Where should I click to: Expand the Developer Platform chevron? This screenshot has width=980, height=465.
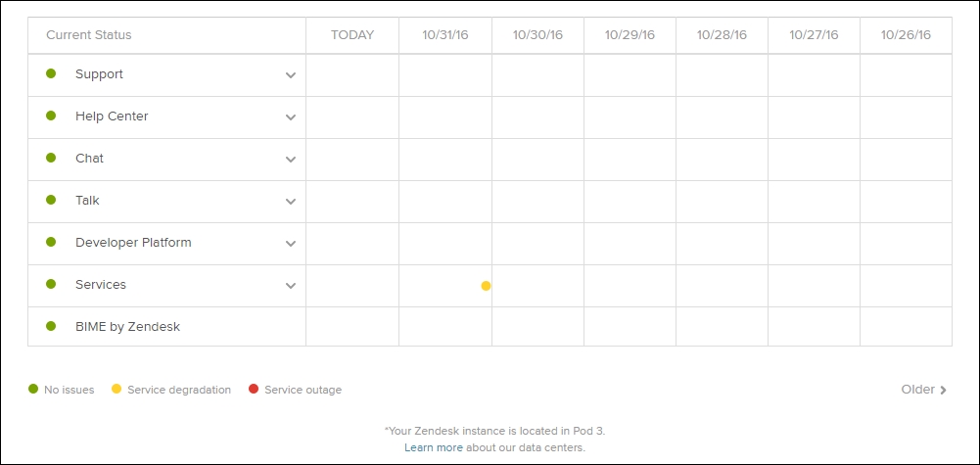pyautogui.click(x=291, y=243)
